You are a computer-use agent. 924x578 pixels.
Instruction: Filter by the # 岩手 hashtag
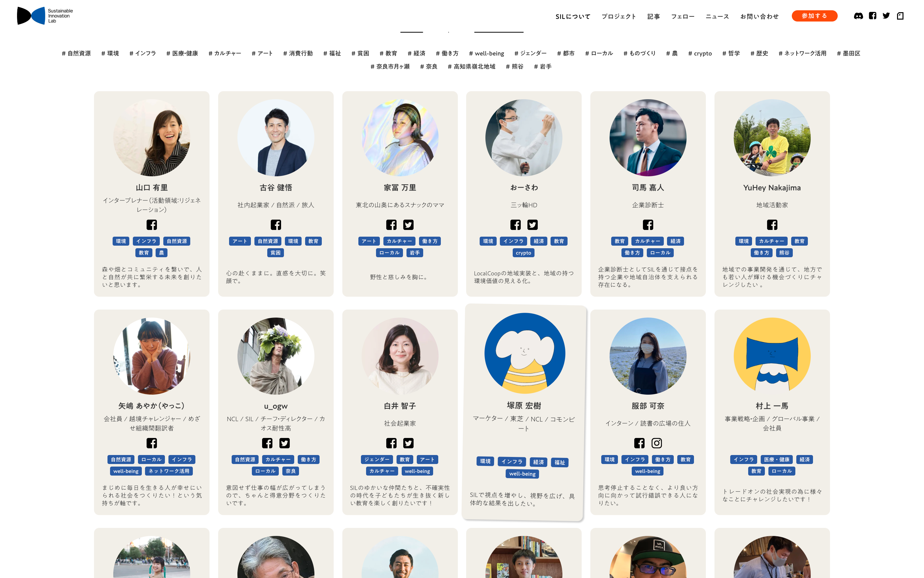[543, 66]
